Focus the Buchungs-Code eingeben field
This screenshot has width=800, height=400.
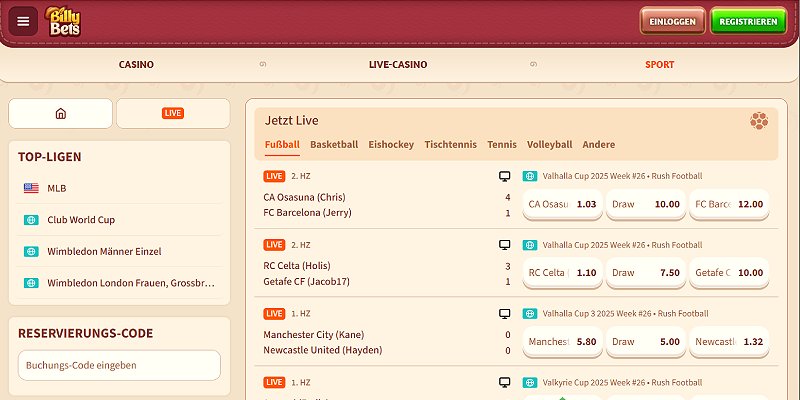119,365
